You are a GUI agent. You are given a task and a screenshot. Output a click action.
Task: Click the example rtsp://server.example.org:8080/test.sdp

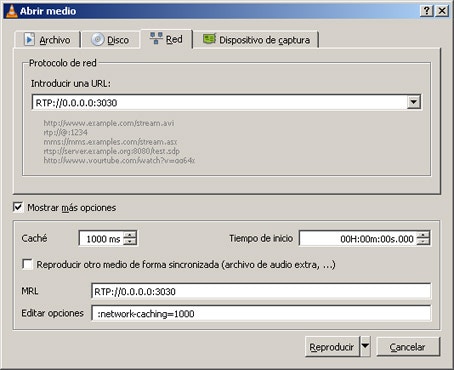(x=111, y=151)
